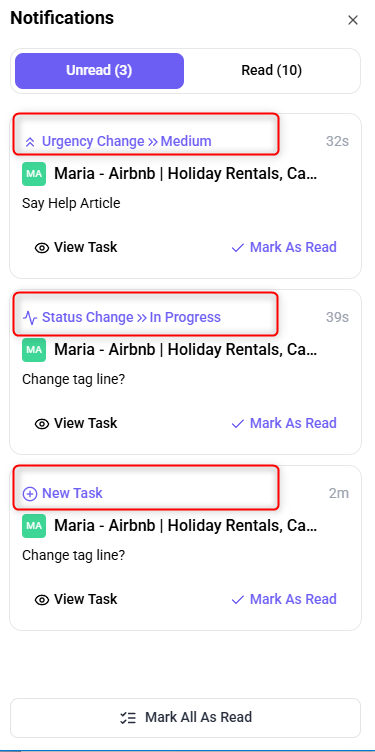Click the Status Change pulse icon
The width and height of the screenshot is (375, 752).
30,317
